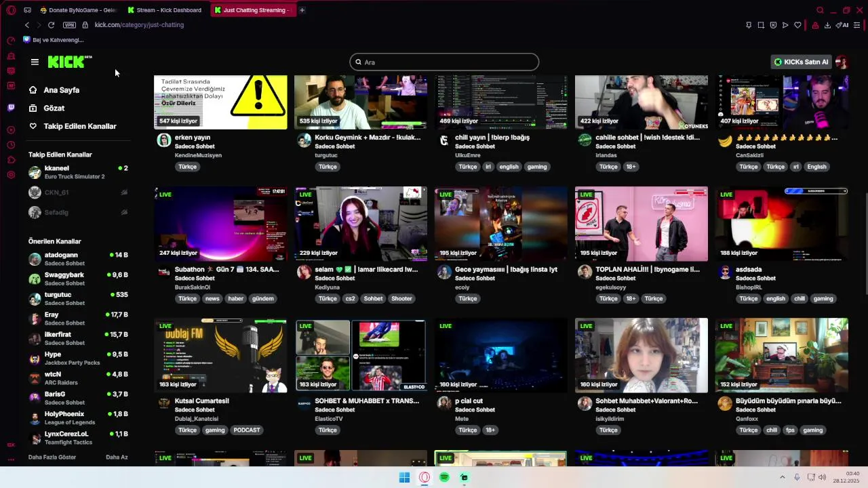Open the sidebar three-dots settings icon
868x488 pixels.
tap(11, 460)
